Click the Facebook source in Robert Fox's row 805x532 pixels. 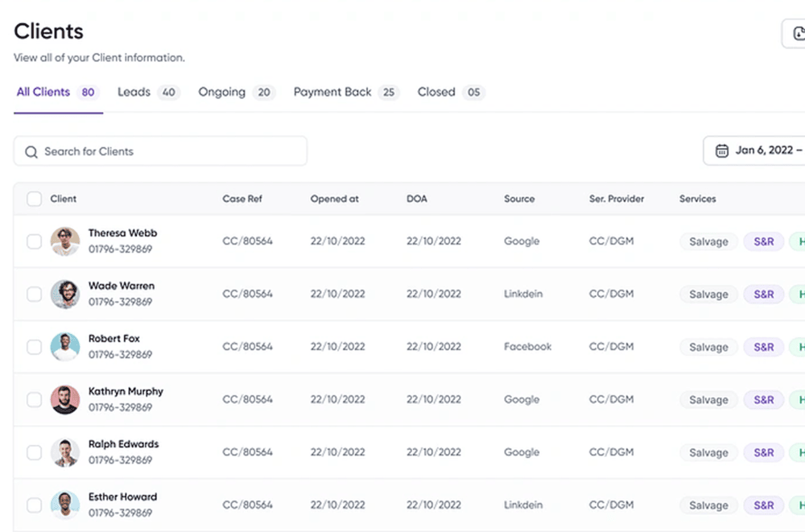(528, 347)
